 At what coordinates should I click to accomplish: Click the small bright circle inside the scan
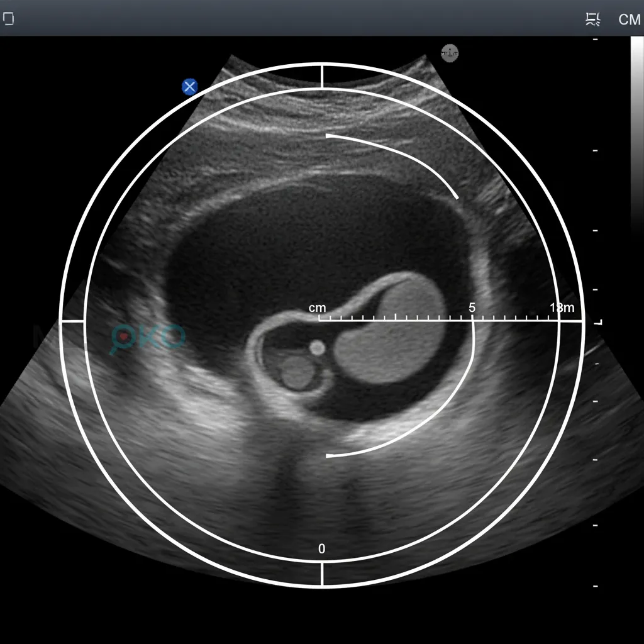tap(317, 348)
